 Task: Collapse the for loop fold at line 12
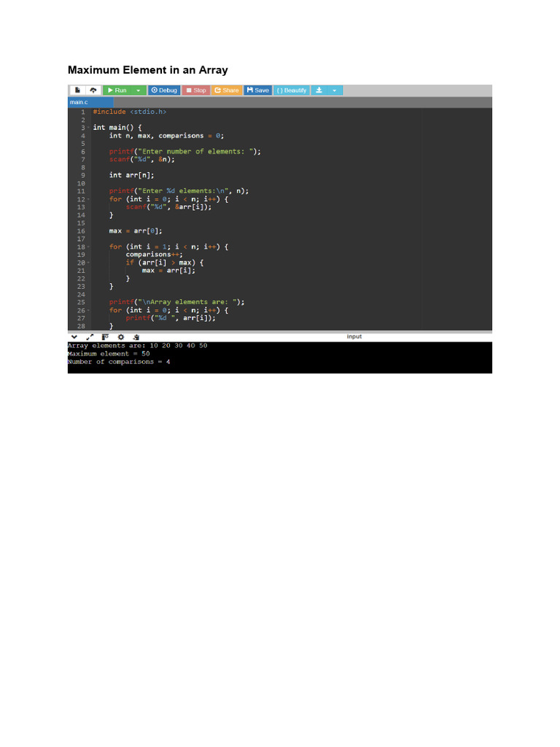click(88, 199)
